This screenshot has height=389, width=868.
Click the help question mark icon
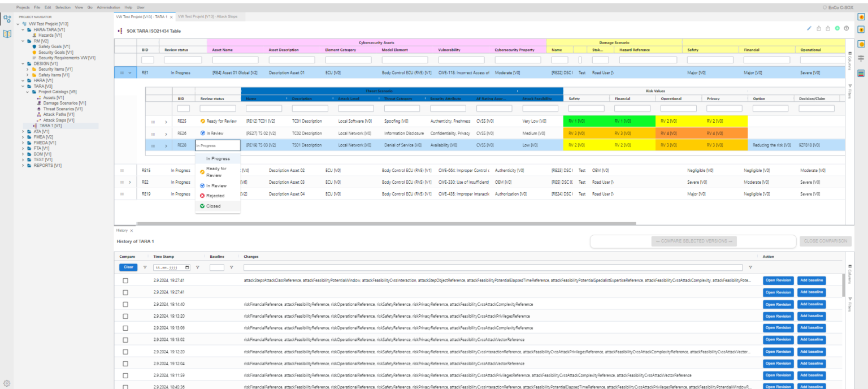coord(846,28)
